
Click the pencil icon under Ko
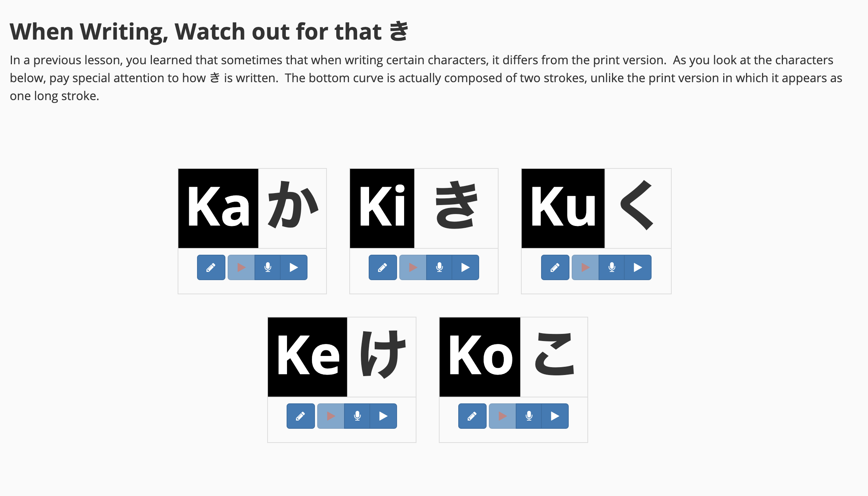point(472,416)
